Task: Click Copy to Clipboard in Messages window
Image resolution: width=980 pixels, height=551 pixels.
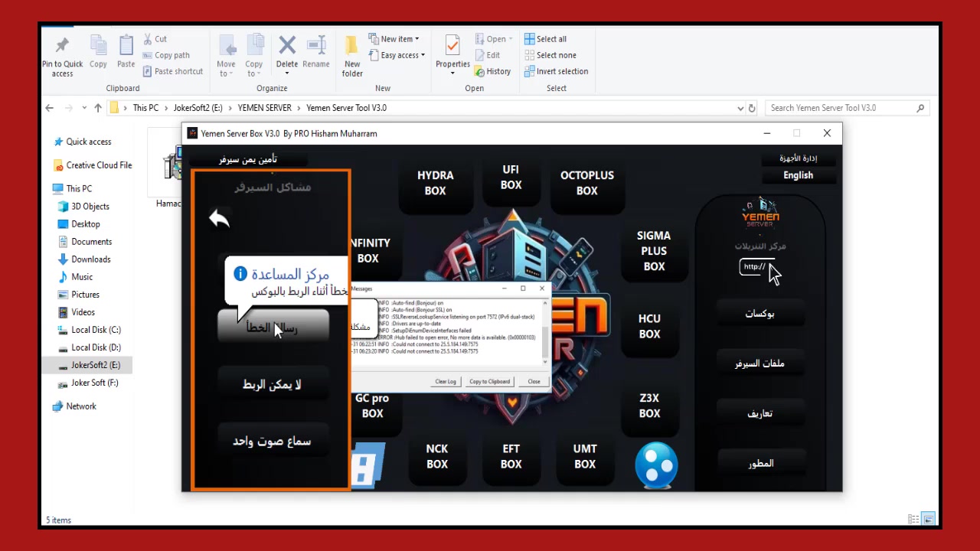Action: [489, 381]
